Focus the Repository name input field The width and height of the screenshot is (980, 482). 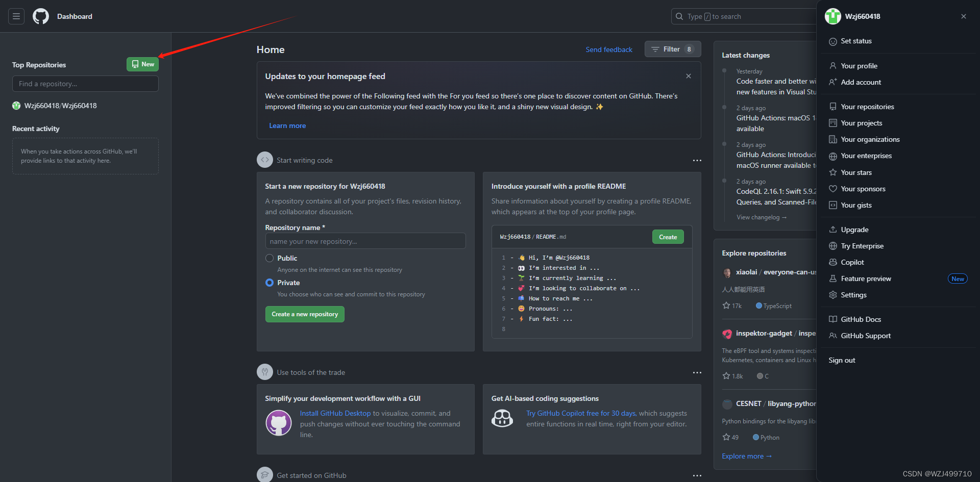pos(365,241)
